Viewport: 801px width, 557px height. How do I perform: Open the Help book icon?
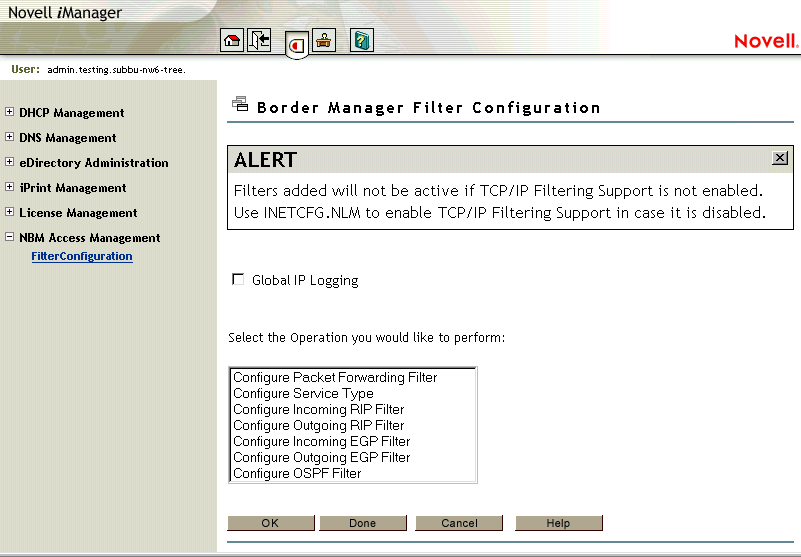tap(362, 40)
